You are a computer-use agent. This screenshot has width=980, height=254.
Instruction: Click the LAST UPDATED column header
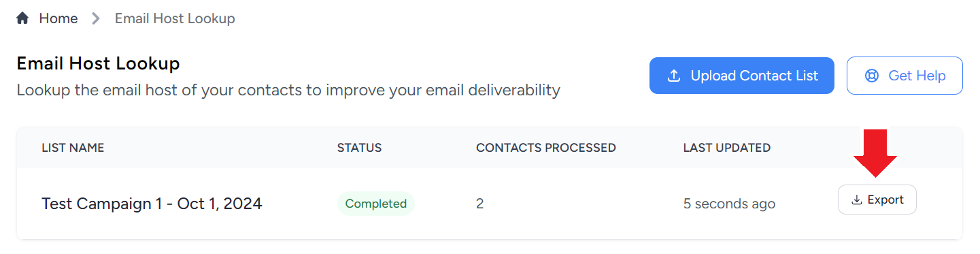[x=727, y=148]
